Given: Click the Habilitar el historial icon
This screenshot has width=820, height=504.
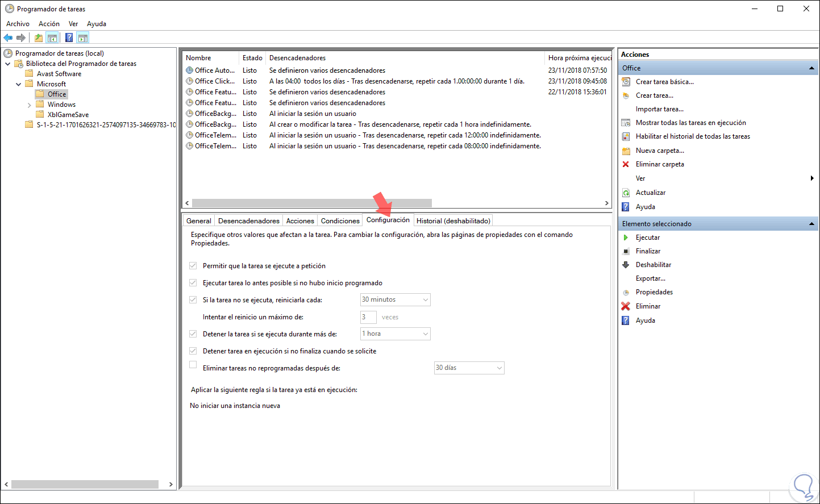Looking at the screenshot, I should pyautogui.click(x=626, y=136).
